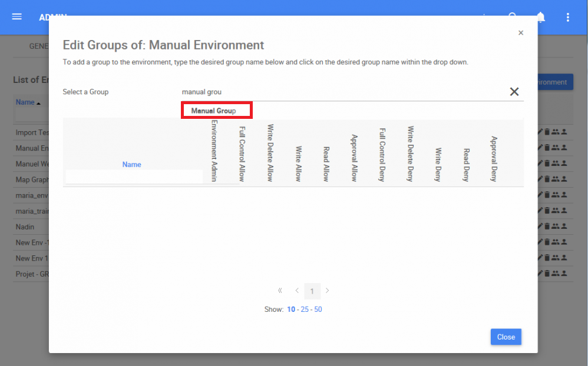Click trash icon in Nadin row
The width and height of the screenshot is (588, 366).
(547, 227)
